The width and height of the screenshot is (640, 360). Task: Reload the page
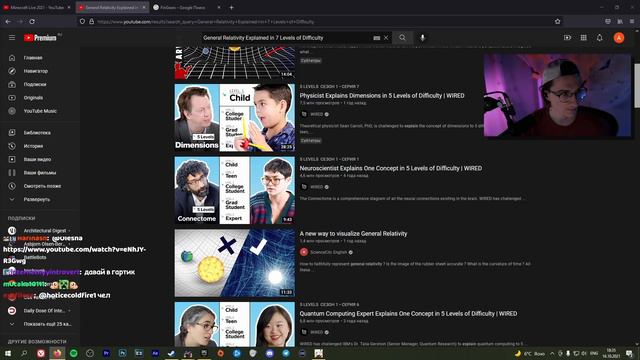(x=32, y=21)
